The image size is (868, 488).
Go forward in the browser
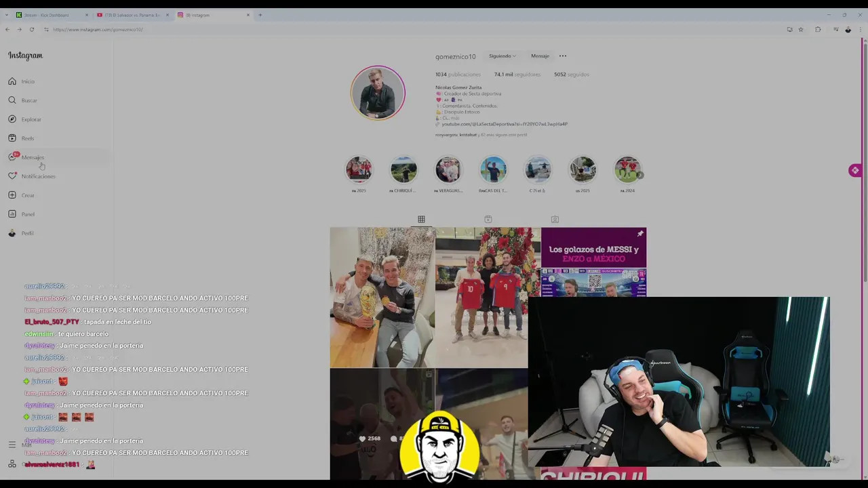pos(19,29)
